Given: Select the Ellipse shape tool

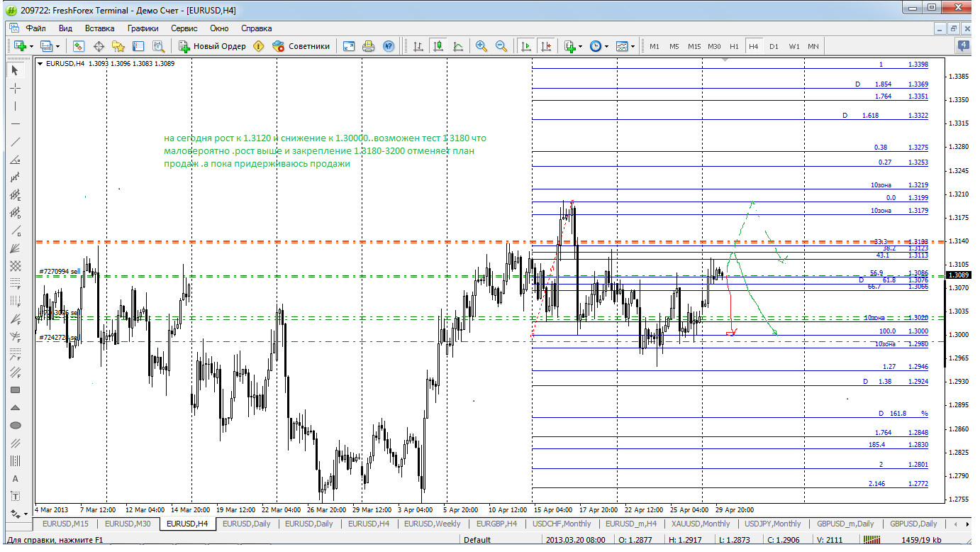Looking at the screenshot, I should [16, 425].
